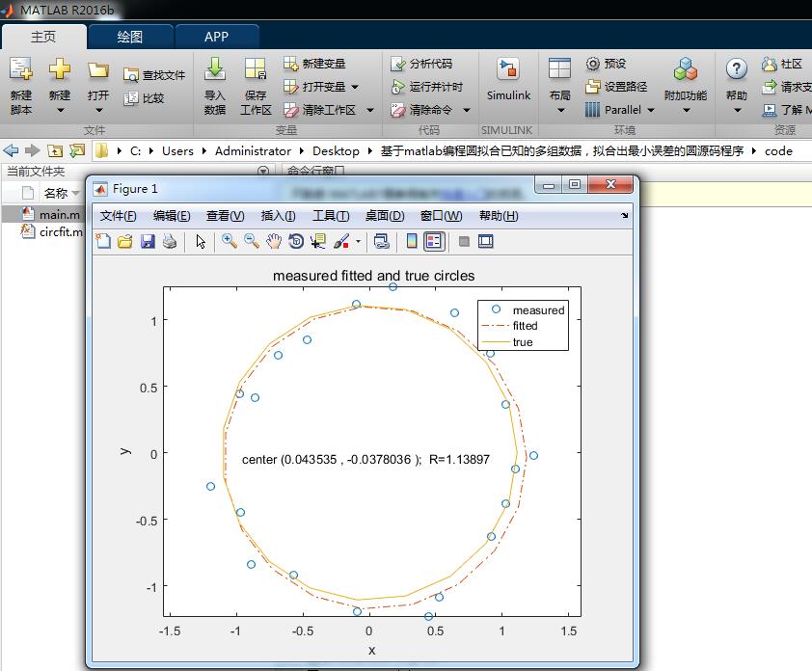Screen dimensions: 812x671
Task: Click Up One Level folder button
Action: tap(55, 150)
